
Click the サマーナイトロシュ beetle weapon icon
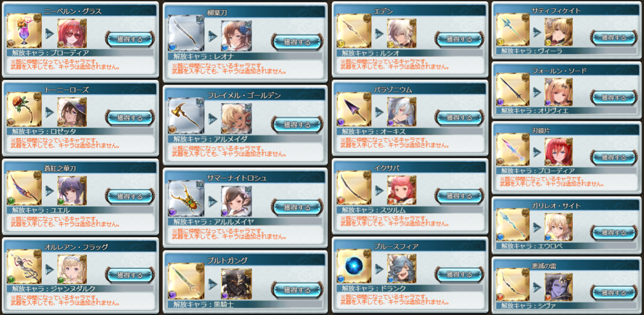point(186,199)
